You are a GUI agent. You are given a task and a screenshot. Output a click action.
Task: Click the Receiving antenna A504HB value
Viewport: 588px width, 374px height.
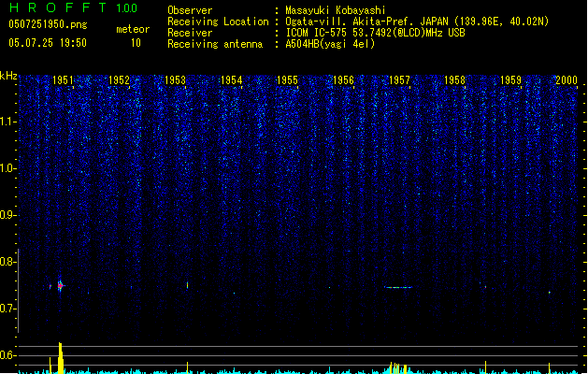330,44
